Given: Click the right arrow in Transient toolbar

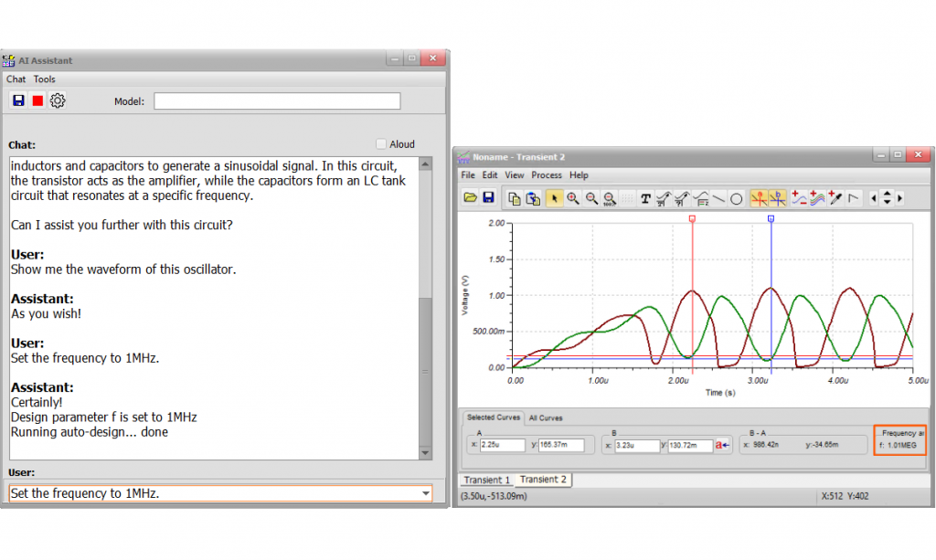Looking at the screenshot, I should click(x=900, y=198).
